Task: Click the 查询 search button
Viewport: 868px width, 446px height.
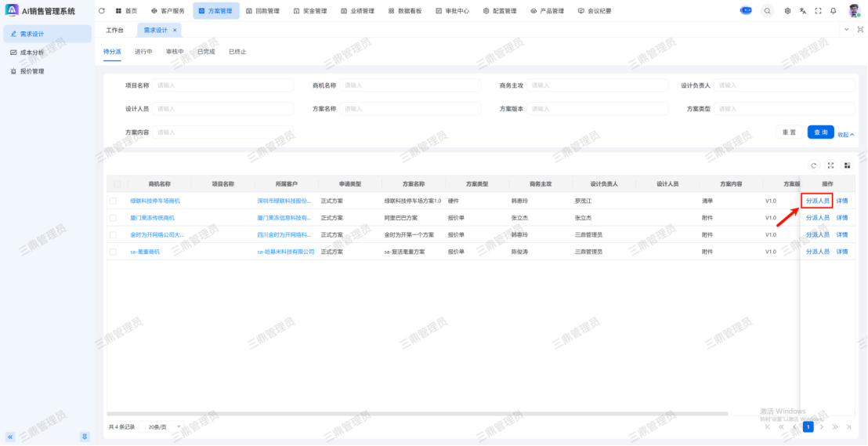Action: click(x=820, y=132)
